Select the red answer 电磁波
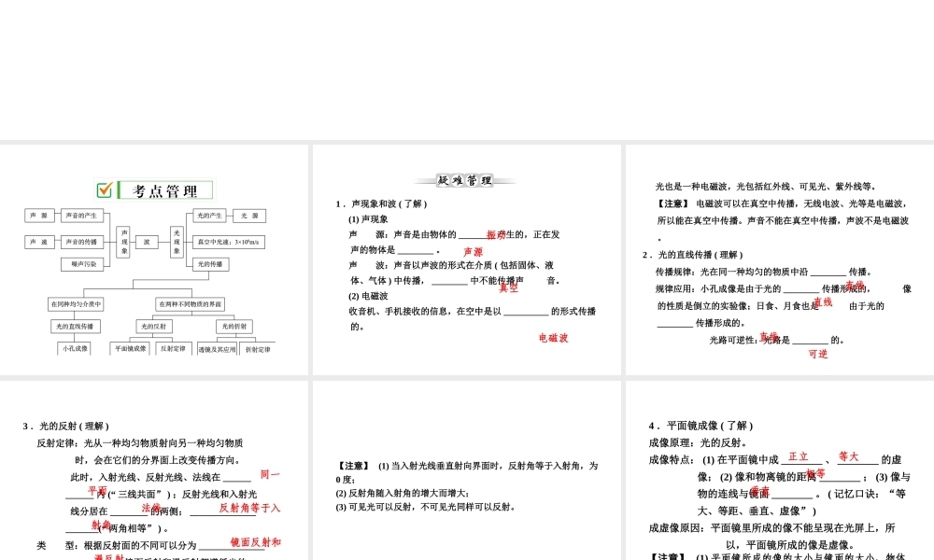Screen dimensions: 934x560 click(x=553, y=338)
